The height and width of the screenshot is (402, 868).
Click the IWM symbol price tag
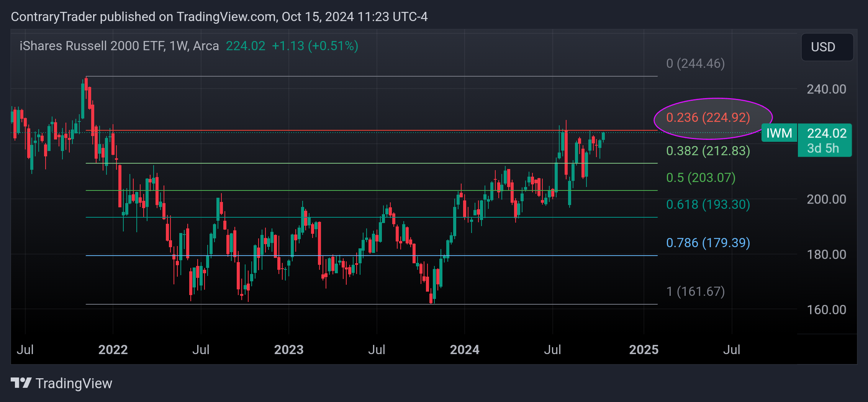point(779,133)
